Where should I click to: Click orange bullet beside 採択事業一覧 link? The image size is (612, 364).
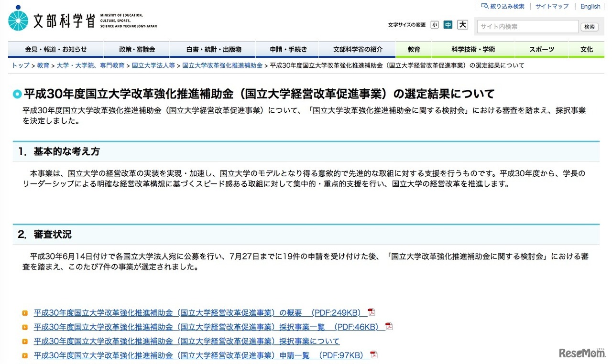[x=25, y=327]
